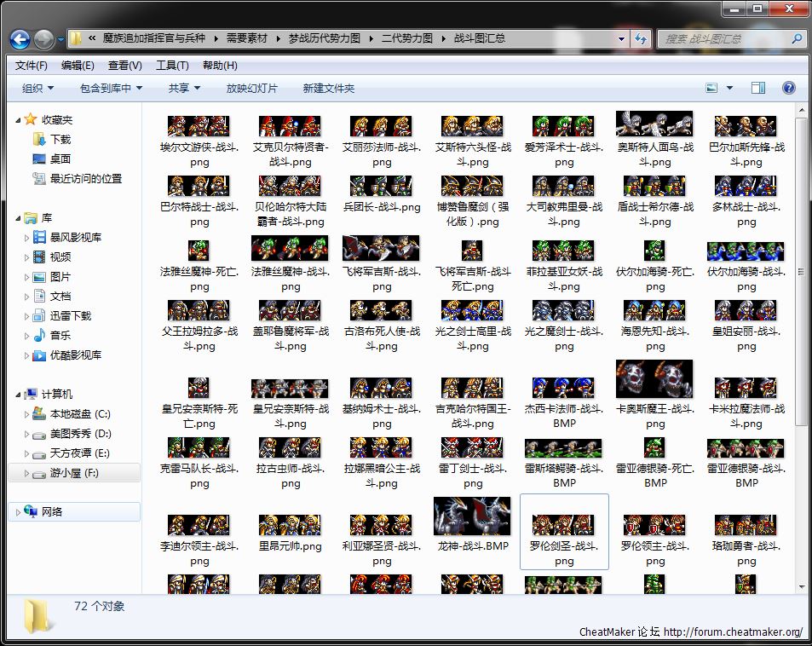This screenshot has width=812, height=646.
Task: Click the 放映幻灯片 button
Action: [x=251, y=88]
